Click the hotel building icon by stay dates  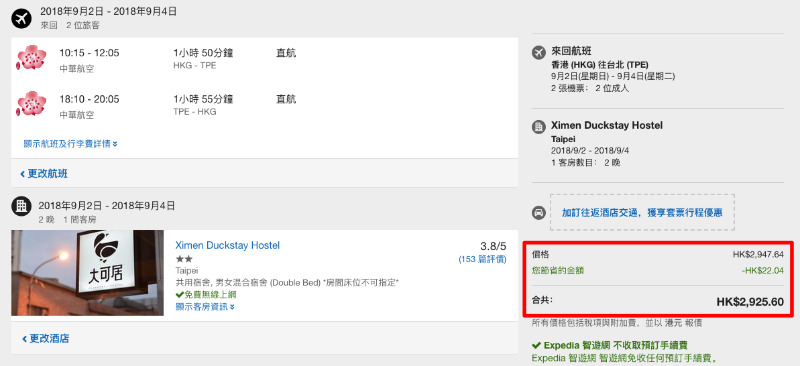pyautogui.click(x=21, y=206)
